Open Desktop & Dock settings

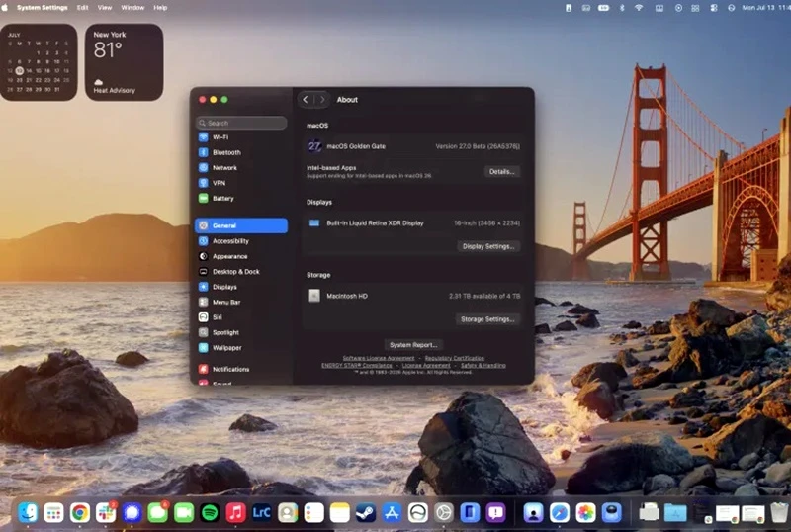[241, 272]
